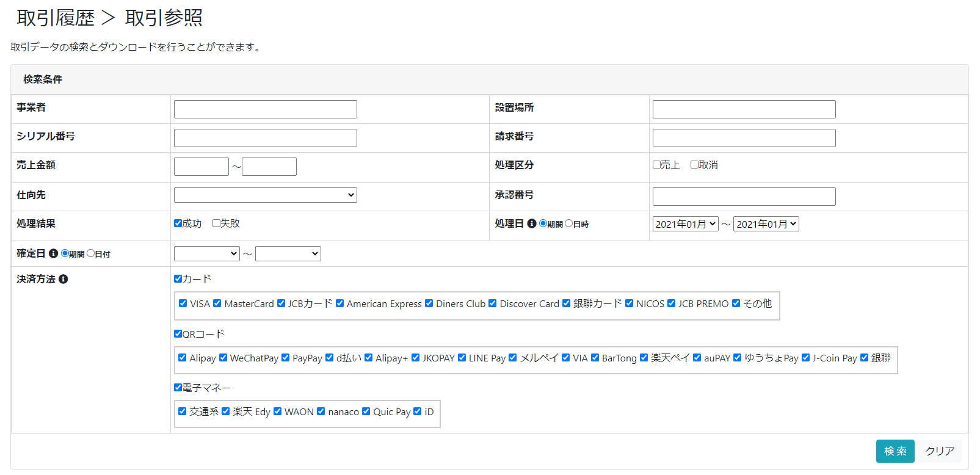Uncheck the BarTong checkbox
This screenshot has height=475, width=980.
pos(595,358)
